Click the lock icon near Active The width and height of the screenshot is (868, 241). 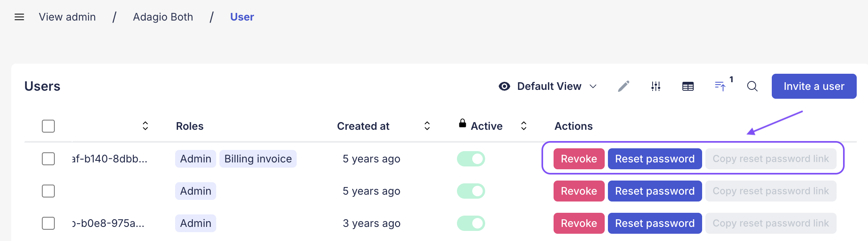[463, 123]
